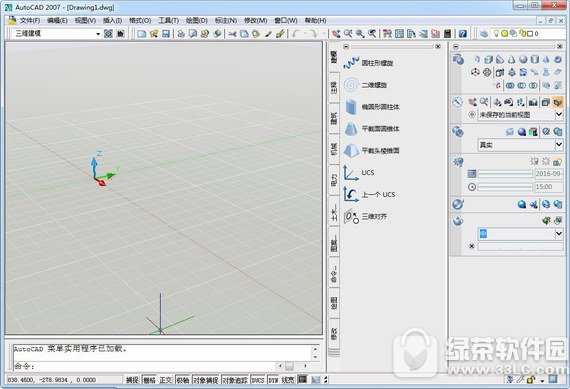Image resolution: width=570 pixels, height=389 pixels.
Task: Click the blue Help question mark icon
Action: pyautogui.click(x=462, y=34)
